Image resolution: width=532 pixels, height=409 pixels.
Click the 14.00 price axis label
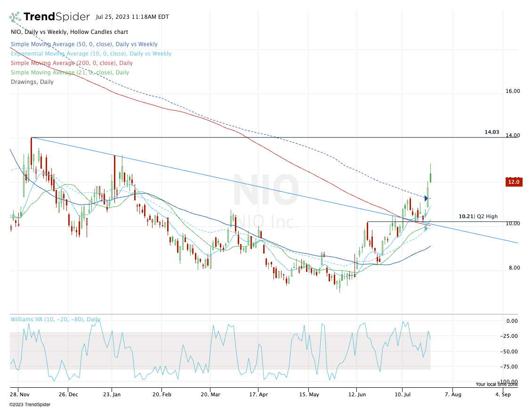(x=513, y=135)
